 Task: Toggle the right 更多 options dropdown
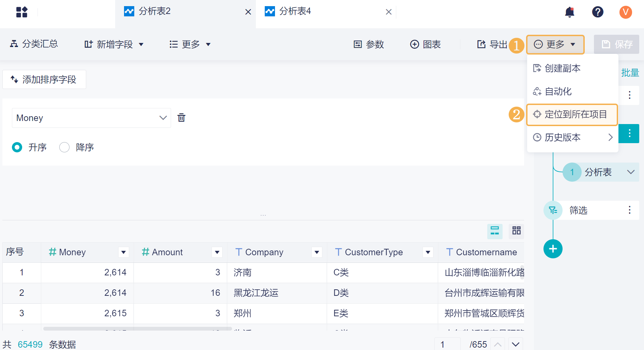(x=555, y=44)
